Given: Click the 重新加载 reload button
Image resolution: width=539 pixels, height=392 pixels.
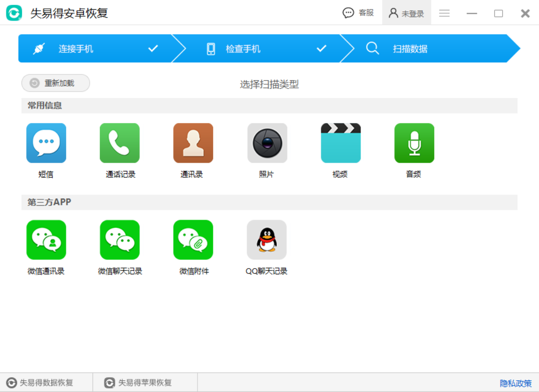Looking at the screenshot, I should [x=56, y=83].
